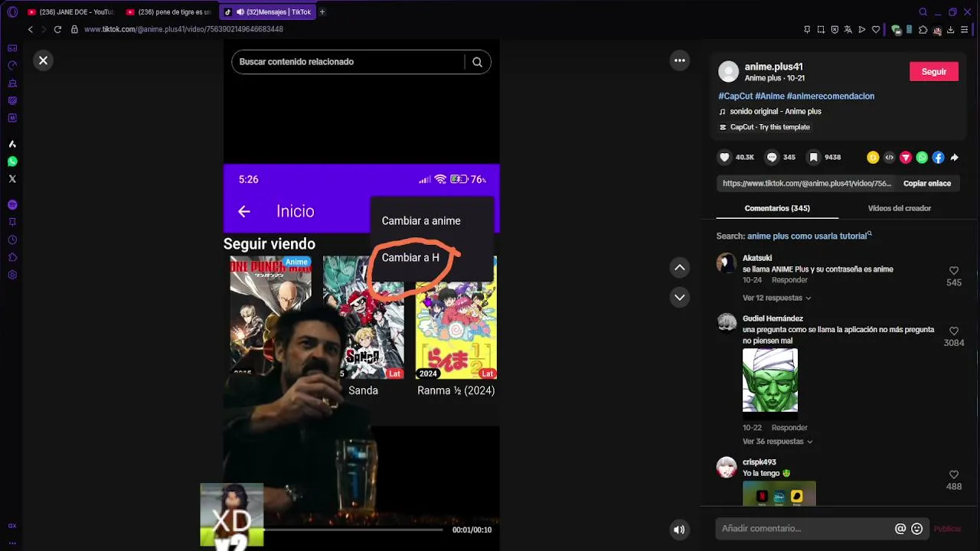Open downloads icon in browser toolbar

click(x=950, y=30)
